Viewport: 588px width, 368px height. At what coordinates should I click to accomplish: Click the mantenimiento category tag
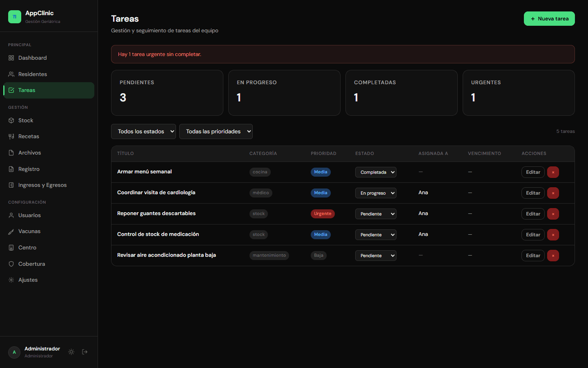click(269, 256)
